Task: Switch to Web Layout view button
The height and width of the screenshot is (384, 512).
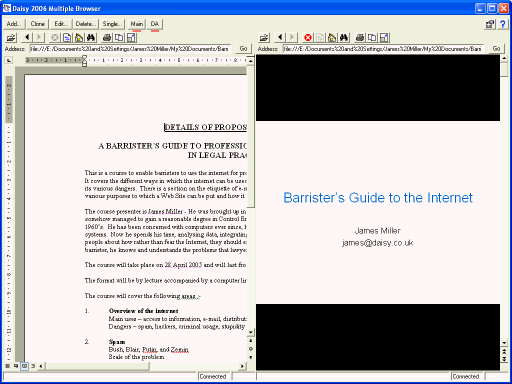Action: [x=16, y=366]
